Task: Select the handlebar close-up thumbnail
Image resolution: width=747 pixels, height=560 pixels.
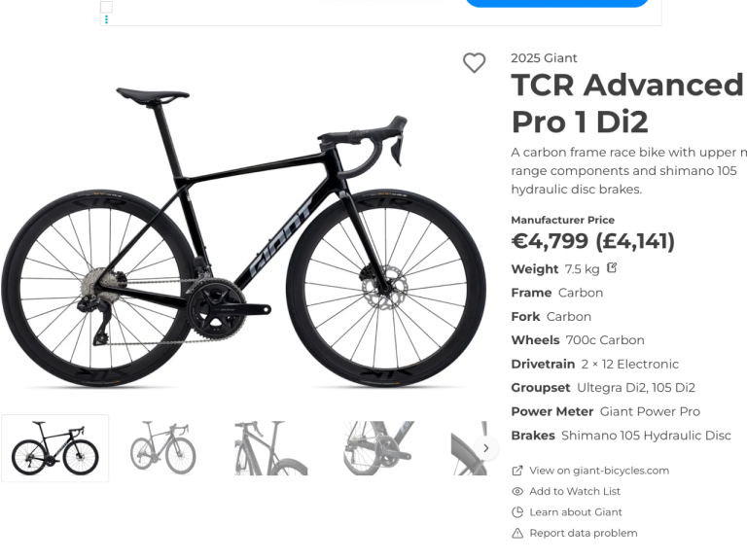Action: point(271,448)
